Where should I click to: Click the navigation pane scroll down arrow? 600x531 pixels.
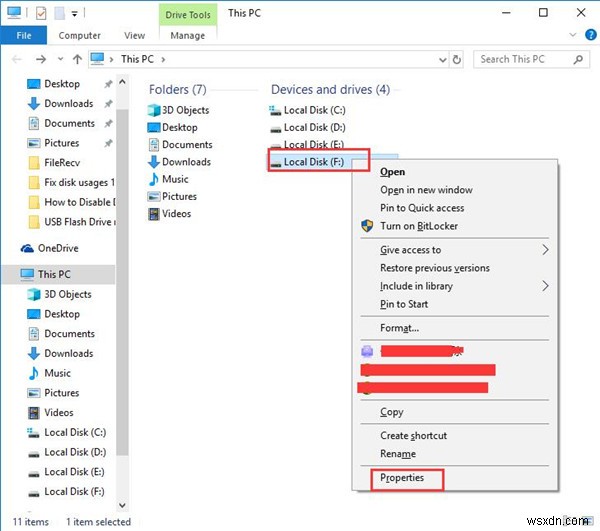[x=122, y=505]
